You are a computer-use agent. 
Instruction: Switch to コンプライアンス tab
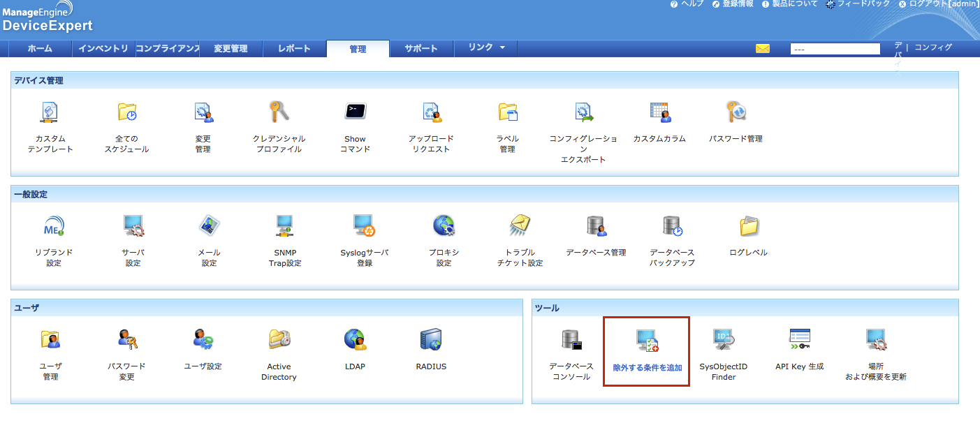(168, 49)
